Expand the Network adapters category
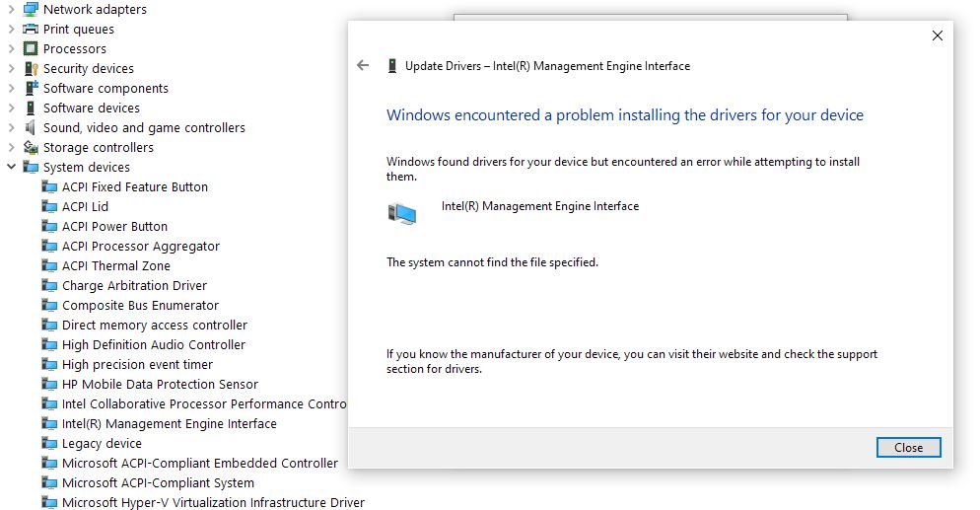 (11, 10)
